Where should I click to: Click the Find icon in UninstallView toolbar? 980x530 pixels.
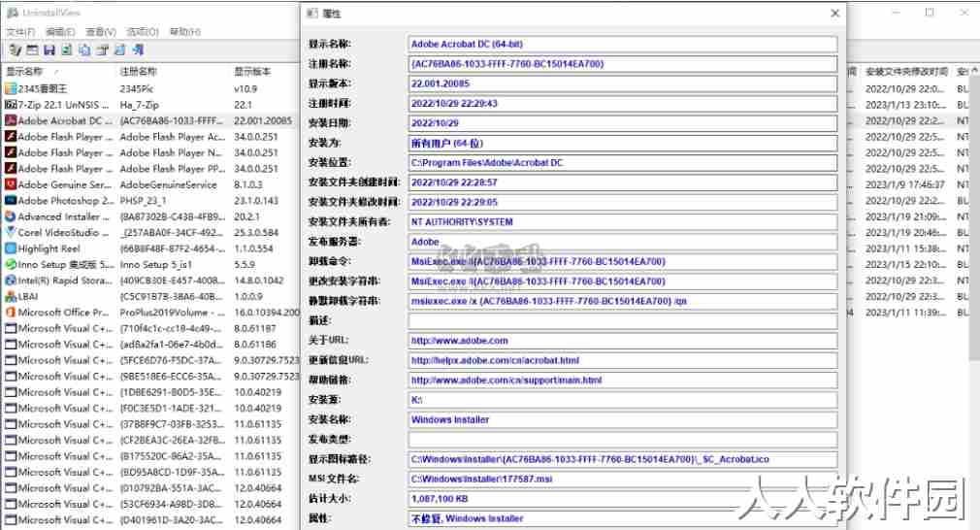(120, 50)
